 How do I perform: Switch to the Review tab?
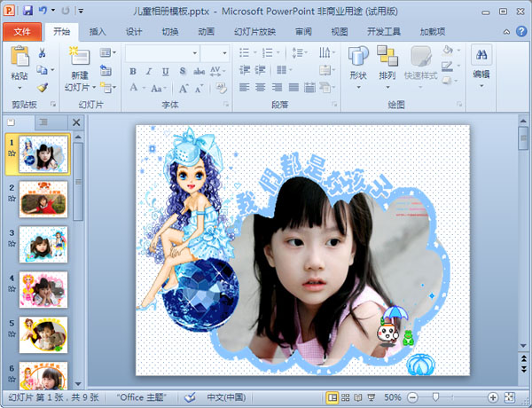303,32
